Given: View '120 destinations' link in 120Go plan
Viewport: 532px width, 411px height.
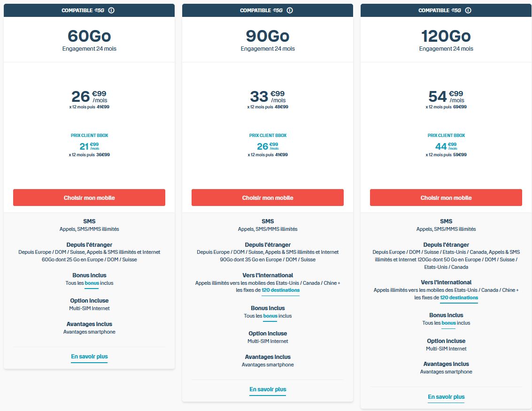Looking at the screenshot, I should (x=459, y=298).
